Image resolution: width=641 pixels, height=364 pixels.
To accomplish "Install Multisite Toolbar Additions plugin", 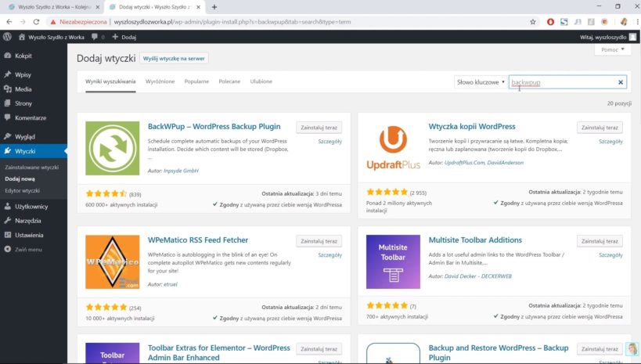I will tap(600, 241).
